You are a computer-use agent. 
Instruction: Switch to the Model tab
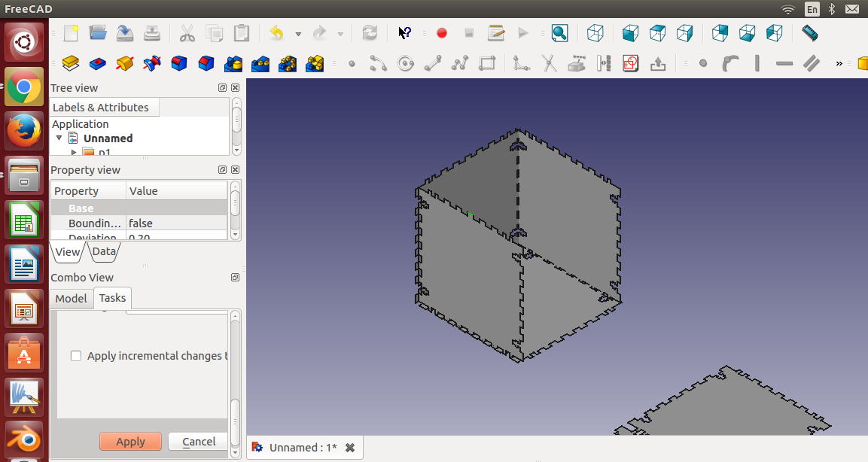click(71, 298)
